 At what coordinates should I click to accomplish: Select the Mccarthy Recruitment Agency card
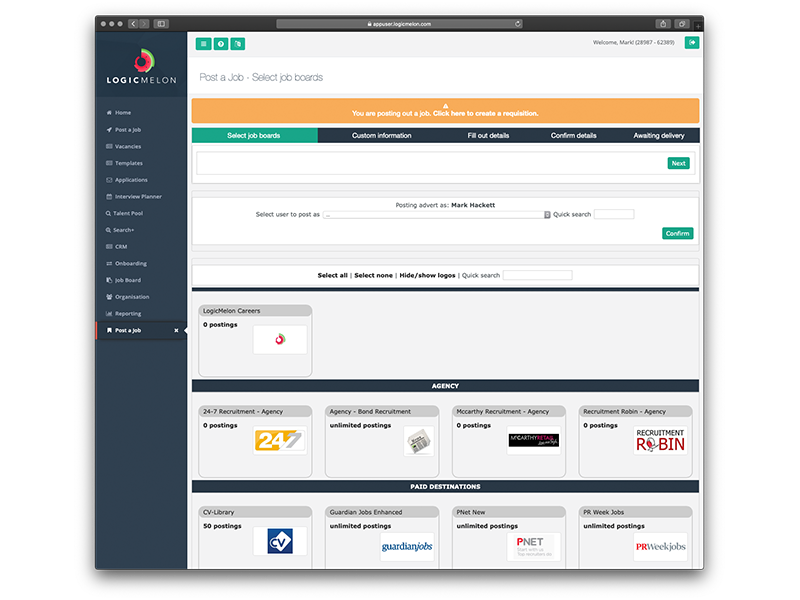(x=509, y=442)
